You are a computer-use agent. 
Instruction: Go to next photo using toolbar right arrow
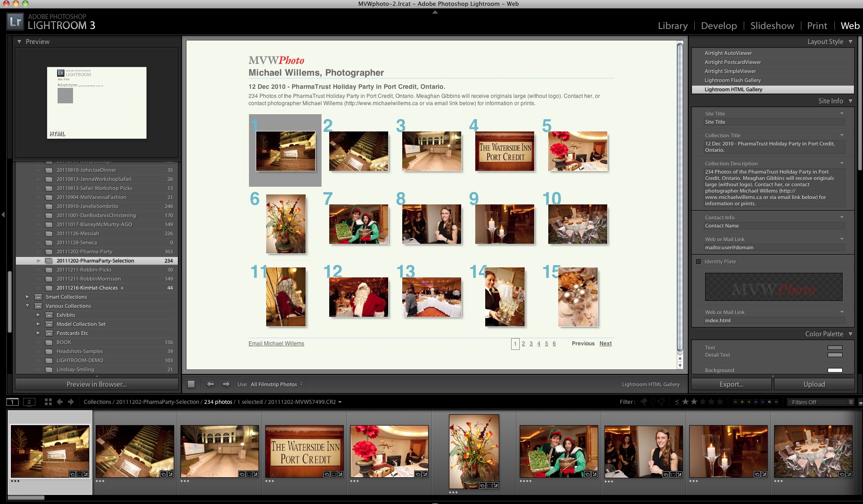(226, 384)
